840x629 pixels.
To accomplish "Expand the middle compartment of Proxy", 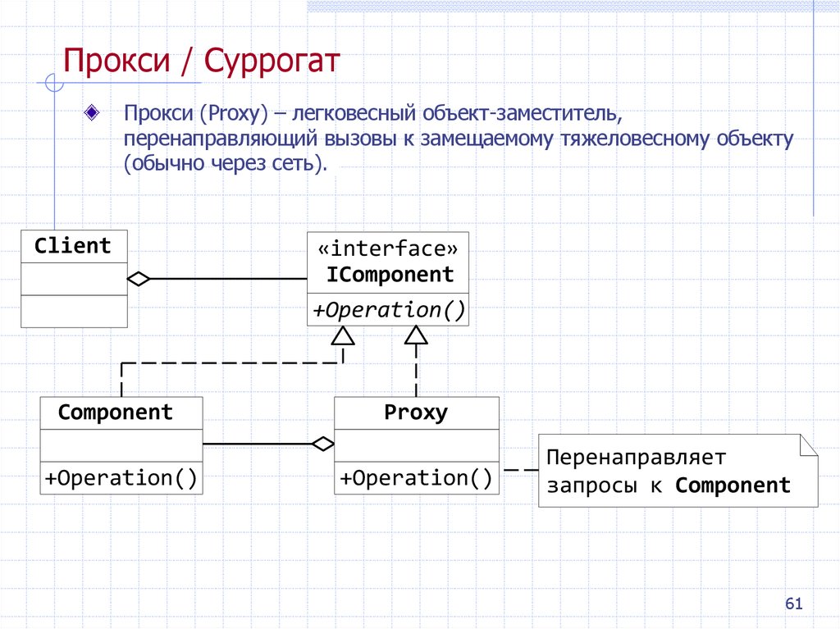I will click(415, 444).
